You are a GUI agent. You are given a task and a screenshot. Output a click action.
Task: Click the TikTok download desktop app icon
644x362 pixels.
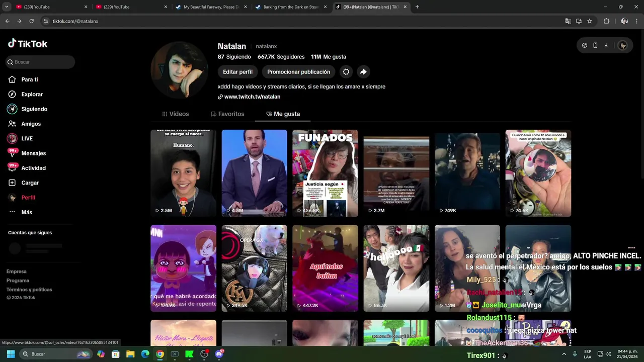click(x=606, y=45)
